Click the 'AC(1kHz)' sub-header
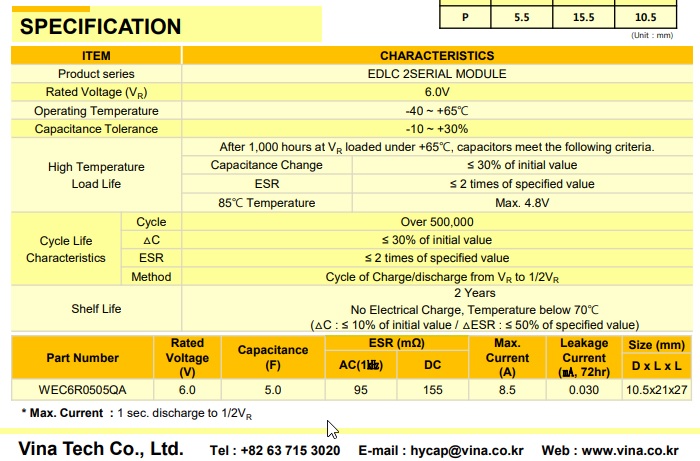The height and width of the screenshot is (461, 700). click(361, 365)
